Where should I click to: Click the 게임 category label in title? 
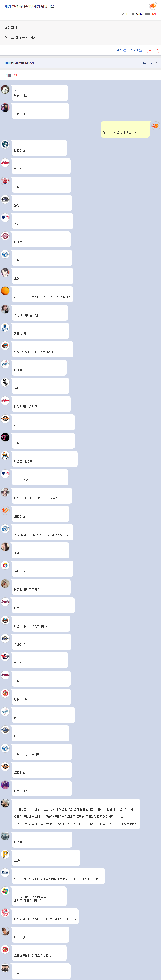pos(8,6)
